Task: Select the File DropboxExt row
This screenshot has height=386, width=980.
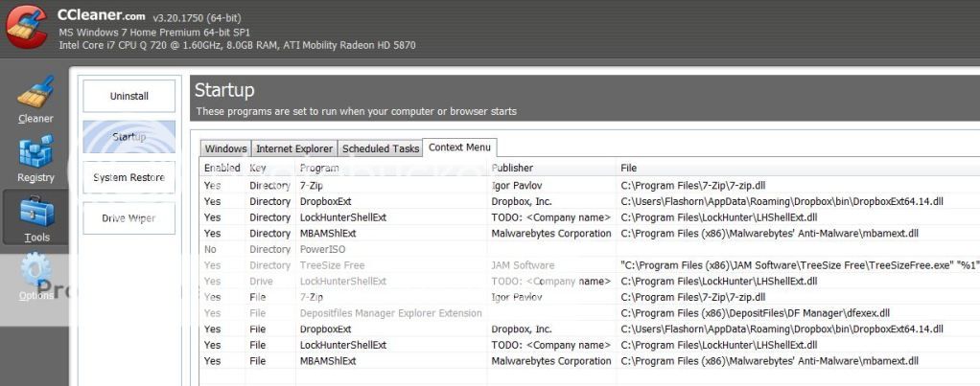Action: click(x=590, y=329)
